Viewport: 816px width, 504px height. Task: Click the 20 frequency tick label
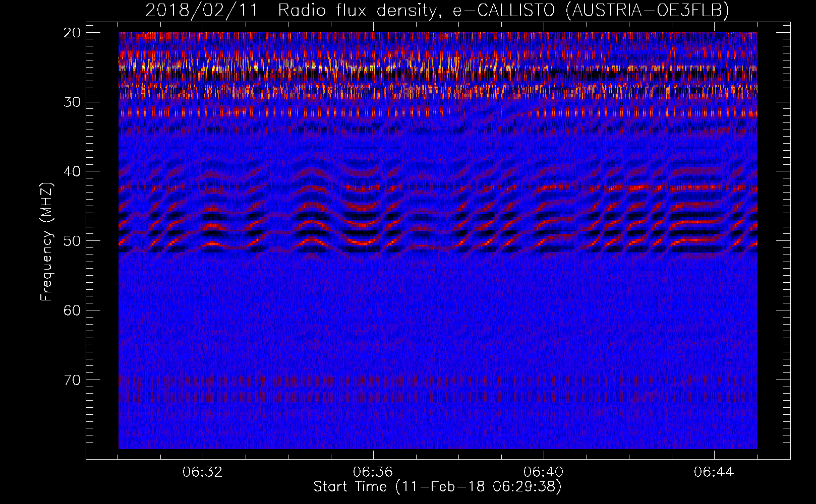[x=73, y=33]
